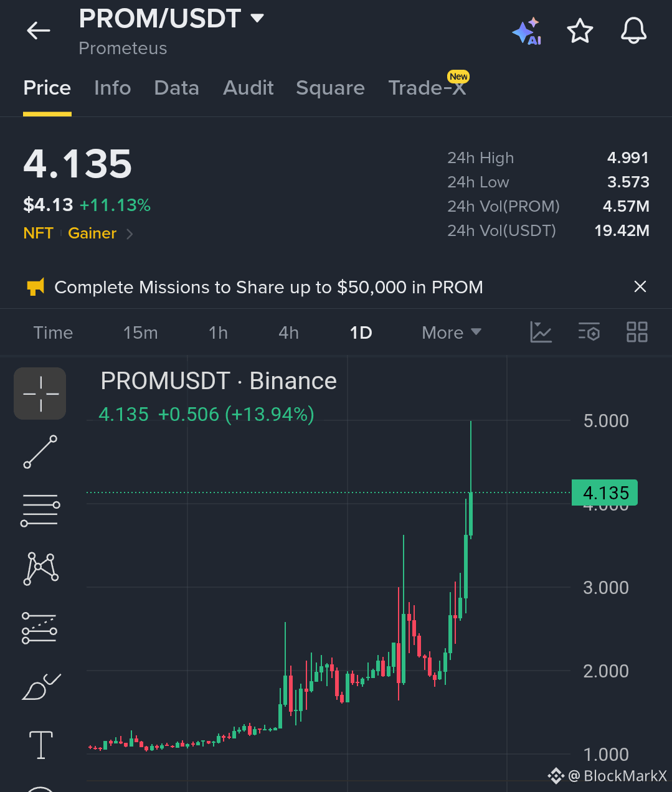Switch to the Data tab

coord(176,88)
